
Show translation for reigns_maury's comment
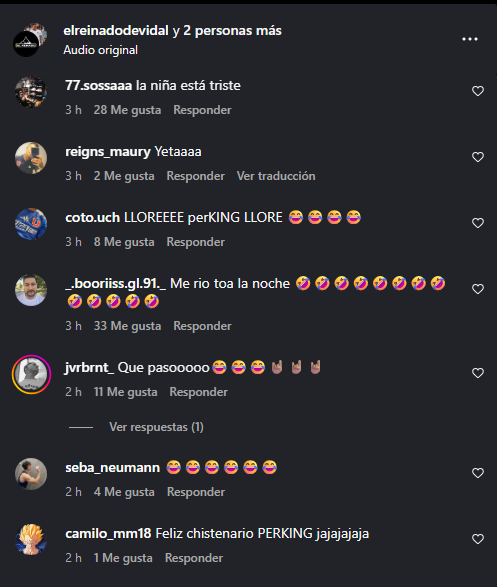pyautogui.click(x=276, y=176)
